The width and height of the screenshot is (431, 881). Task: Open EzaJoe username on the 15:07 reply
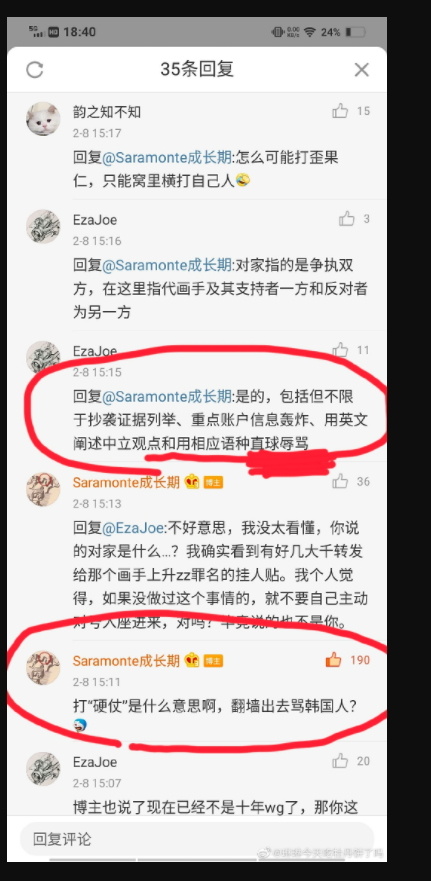[95, 762]
